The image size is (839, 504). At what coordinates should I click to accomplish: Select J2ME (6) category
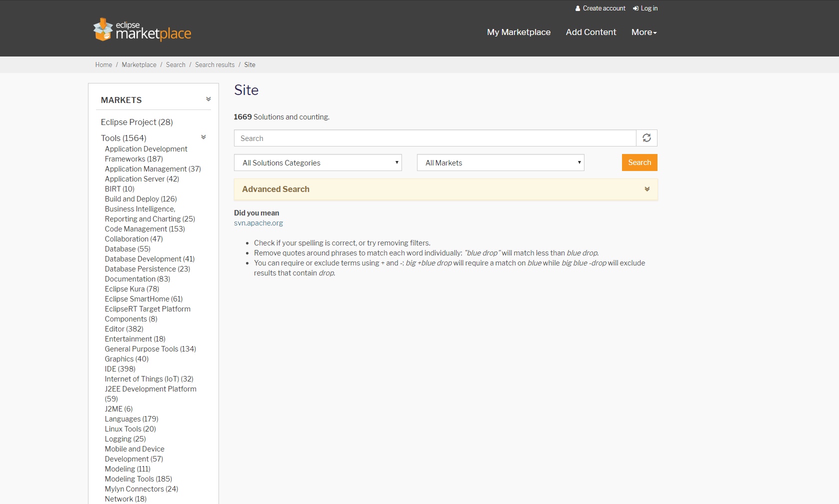point(119,409)
